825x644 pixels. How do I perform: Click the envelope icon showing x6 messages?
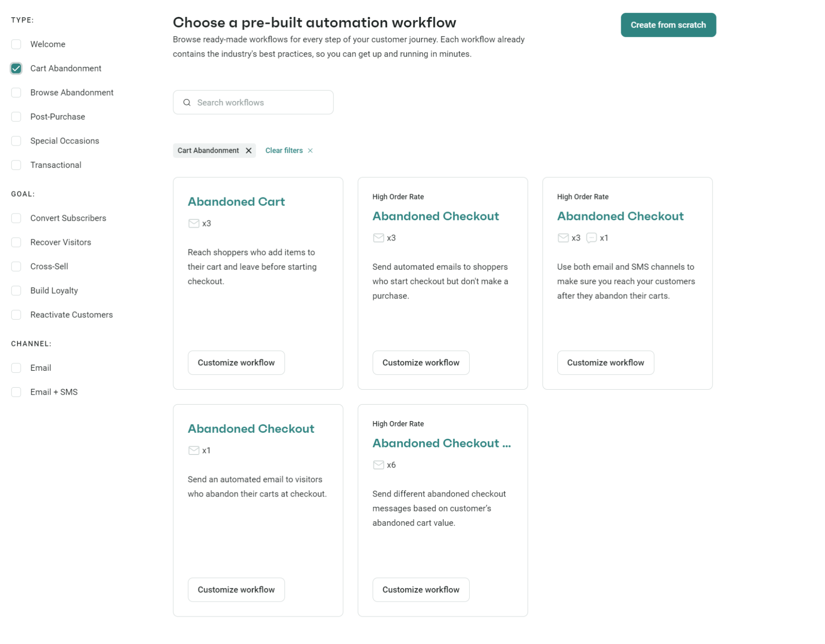pyautogui.click(x=378, y=464)
